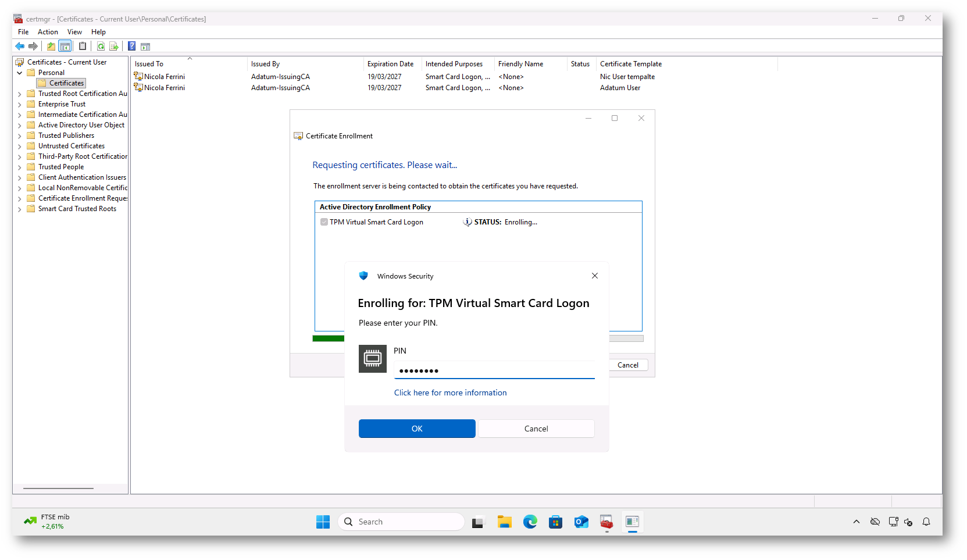Screen dimensions: 967x560
Task: Click the TPM Virtual Smart Card Logon checkbox
Action: [x=324, y=222]
